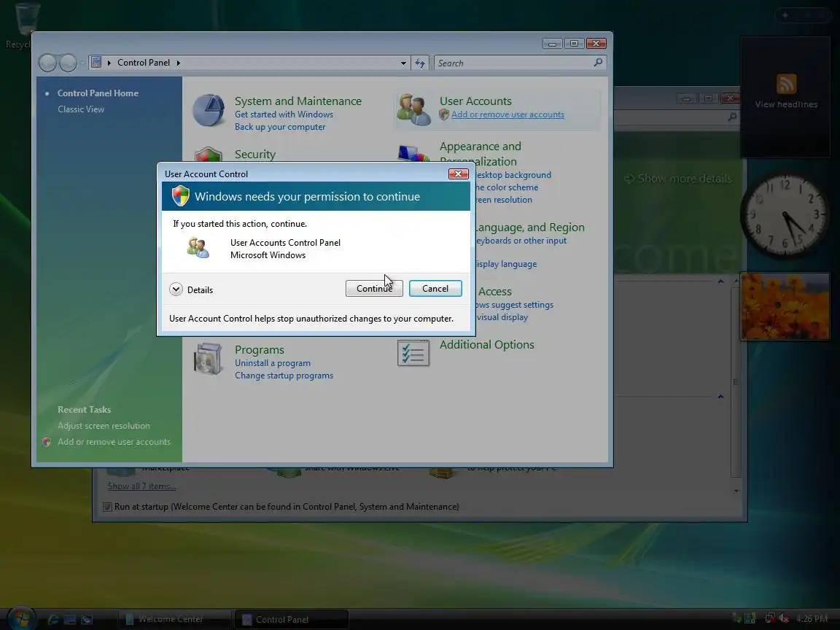Screen dimensions: 840x630
Task: Open the Appearance and Personalization heading
Action: click(480, 153)
